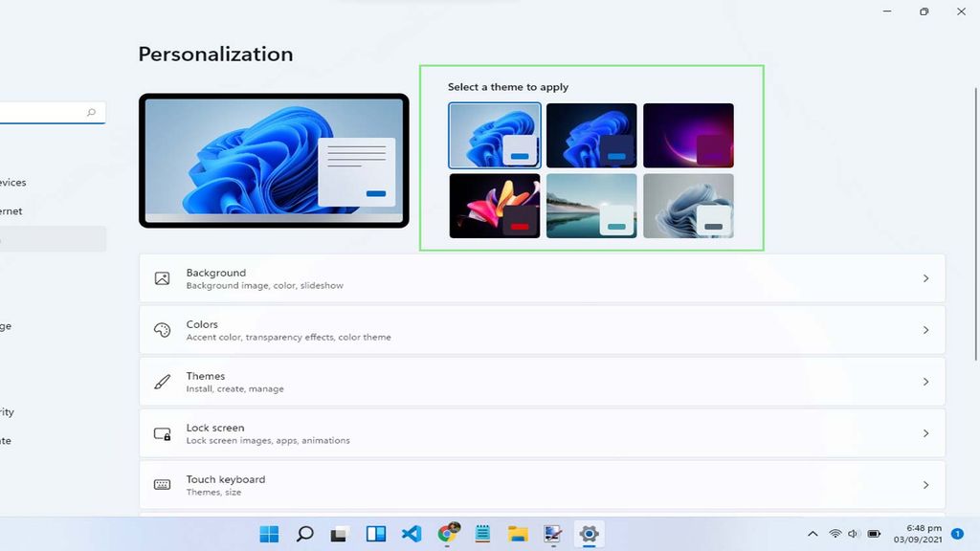Open the Background settings icon

tap(163, 277)
